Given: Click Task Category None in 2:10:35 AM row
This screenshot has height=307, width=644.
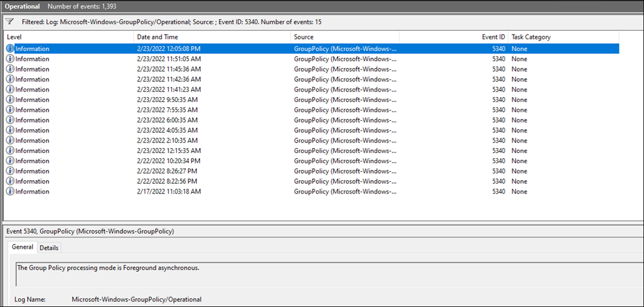Looking at the screenshot, I should pos(519,140).
